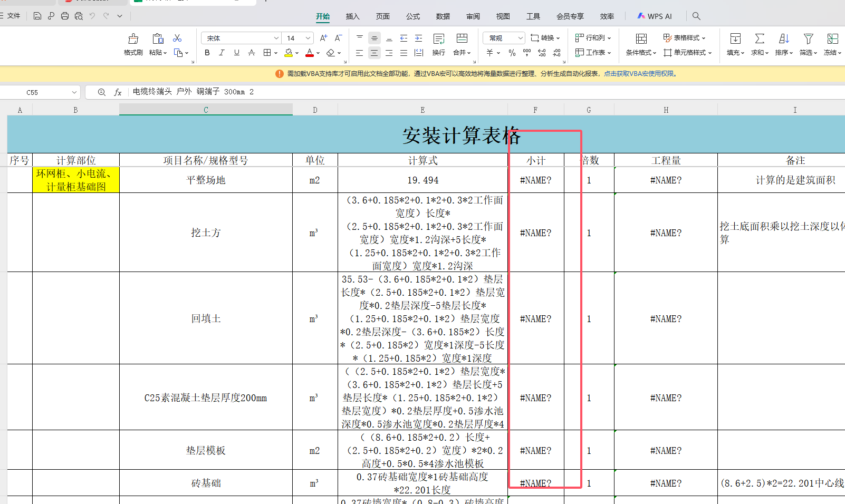Switch to the 页面 ribbon tab

point(382,16)
